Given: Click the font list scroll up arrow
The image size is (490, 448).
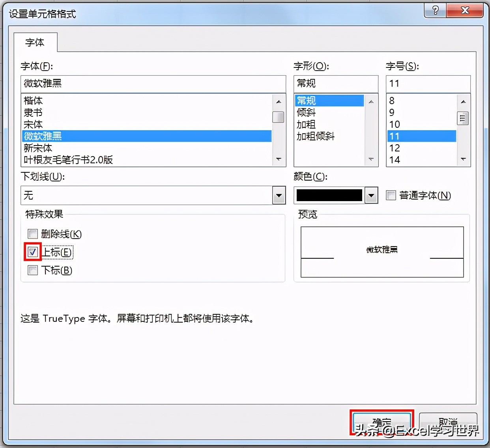Looking at the screenshot, I should pos(279,102).
